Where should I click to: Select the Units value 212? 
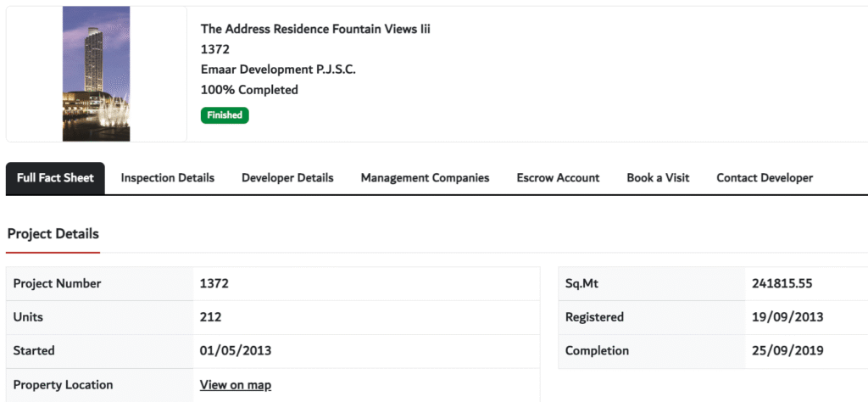210,317
